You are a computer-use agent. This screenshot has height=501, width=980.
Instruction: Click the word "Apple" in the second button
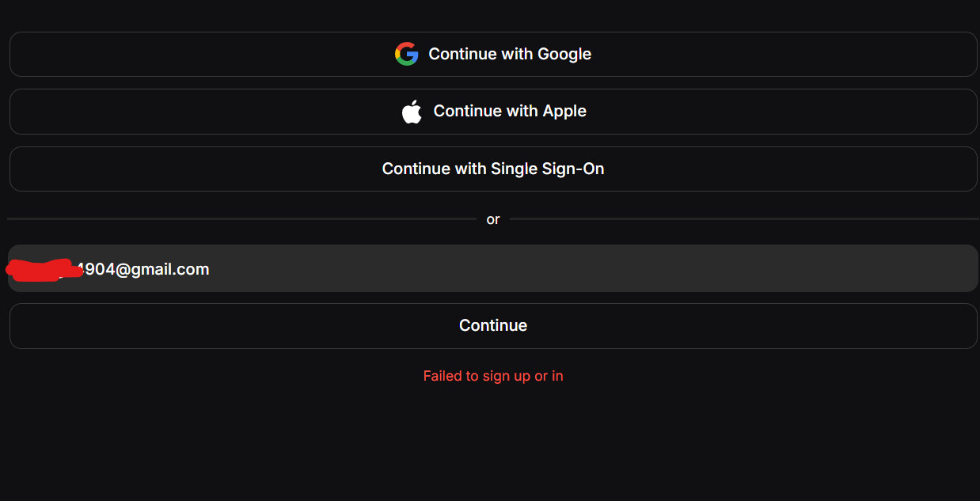point(564,112)
